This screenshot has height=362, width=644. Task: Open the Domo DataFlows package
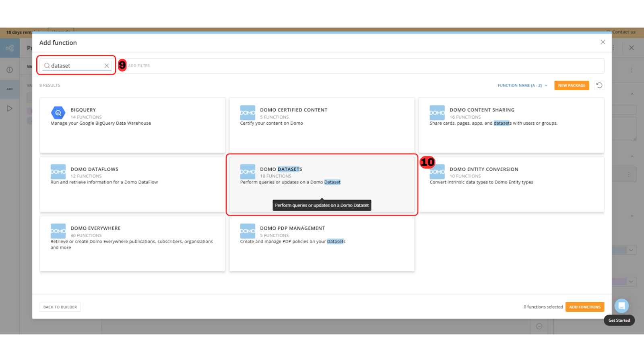[x=132, y=185]
